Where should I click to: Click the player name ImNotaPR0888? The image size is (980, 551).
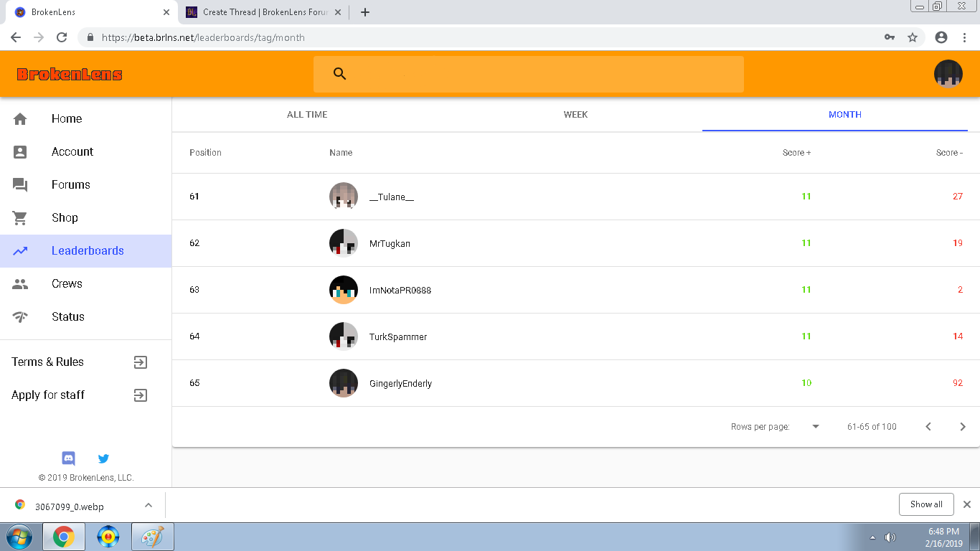(x=400, y=291)
